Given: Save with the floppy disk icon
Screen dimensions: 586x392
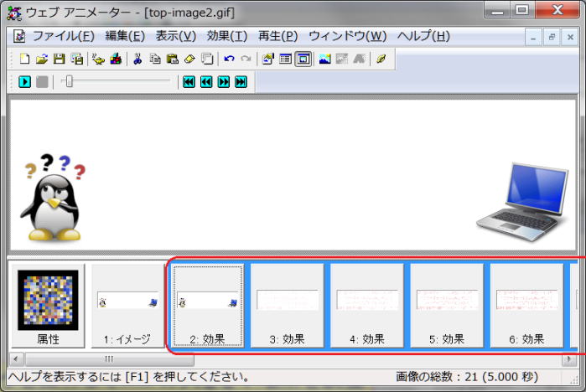Looking at the screenshot, I should (x=59, y=59).
